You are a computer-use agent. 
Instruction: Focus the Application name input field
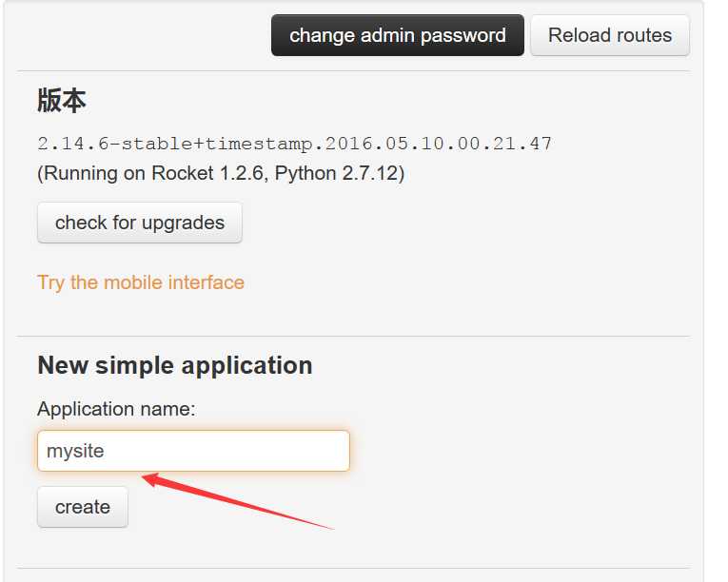(193, 451)
